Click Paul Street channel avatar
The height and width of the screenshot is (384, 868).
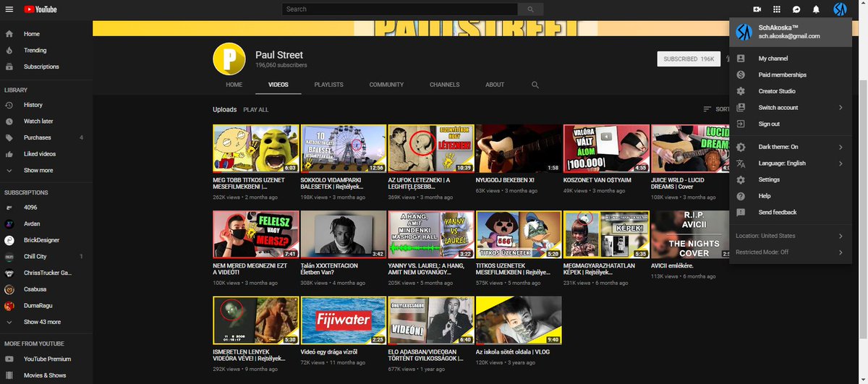229,59
